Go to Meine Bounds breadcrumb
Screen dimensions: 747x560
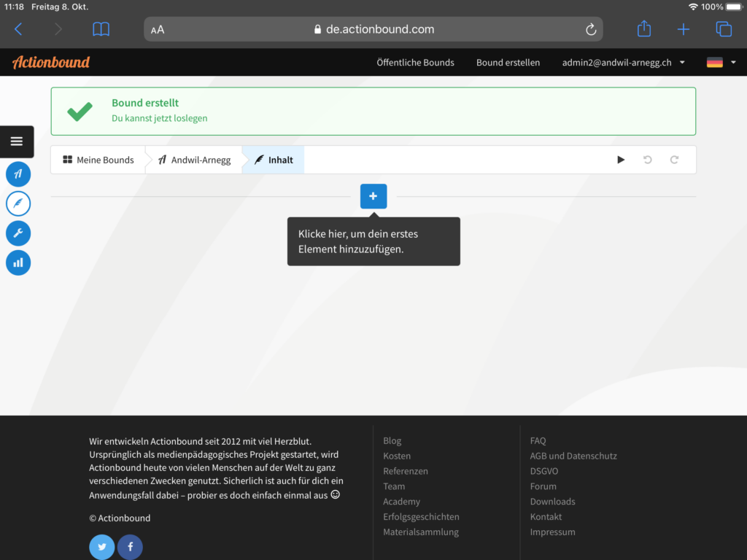coord(98,160)
